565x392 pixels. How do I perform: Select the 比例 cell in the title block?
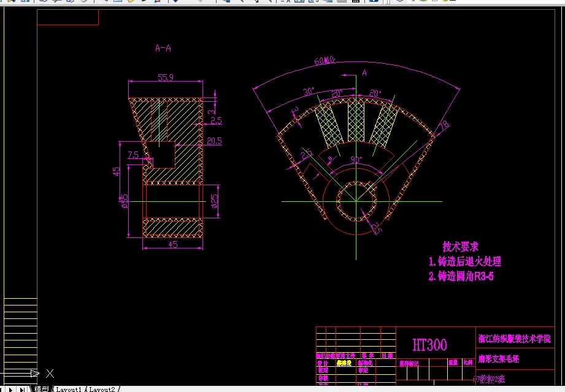[468, 362]
